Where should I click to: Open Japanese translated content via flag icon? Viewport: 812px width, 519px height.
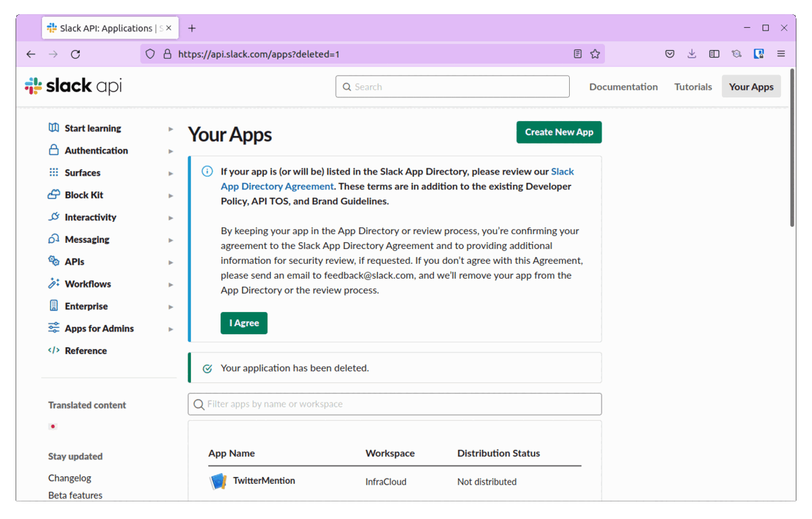click(53, 426)
